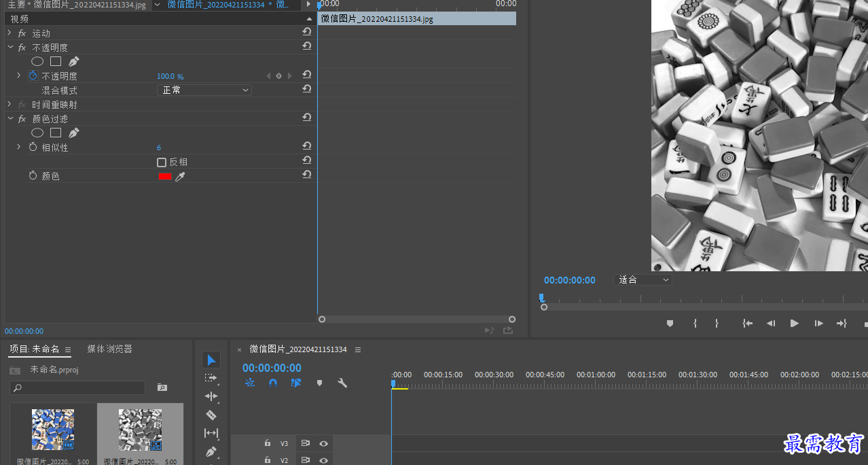This screenshot has height=465, width=868.
Task: Select the 微信图片_20220421151334 sequence tab
Action: pos(298,349)
